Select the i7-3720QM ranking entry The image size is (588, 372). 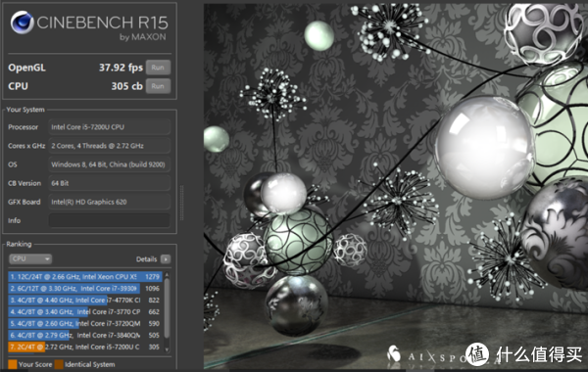pos(85,323)
